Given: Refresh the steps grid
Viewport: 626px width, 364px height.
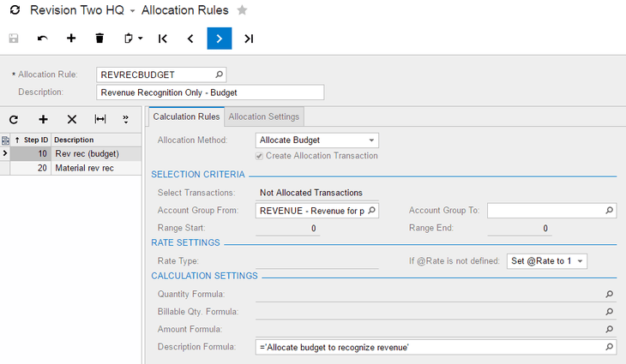Looking at the screenshot, I should pos(14,119).
